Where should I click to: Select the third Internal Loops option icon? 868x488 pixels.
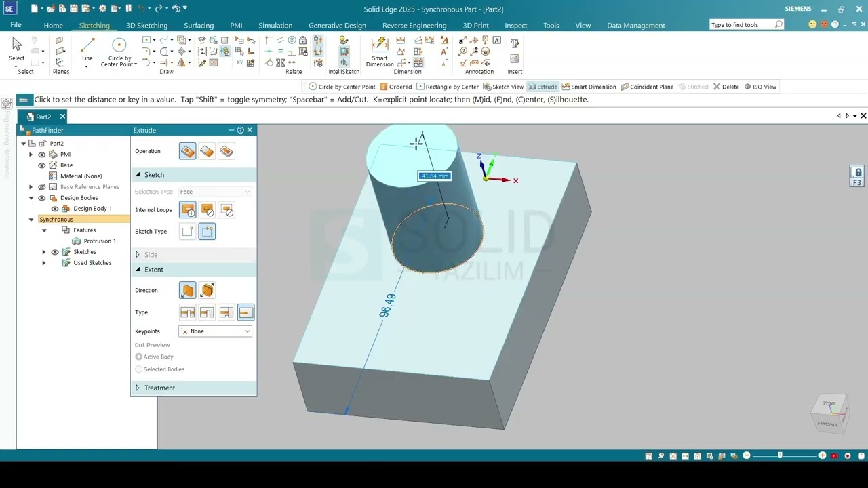point(226,210)
